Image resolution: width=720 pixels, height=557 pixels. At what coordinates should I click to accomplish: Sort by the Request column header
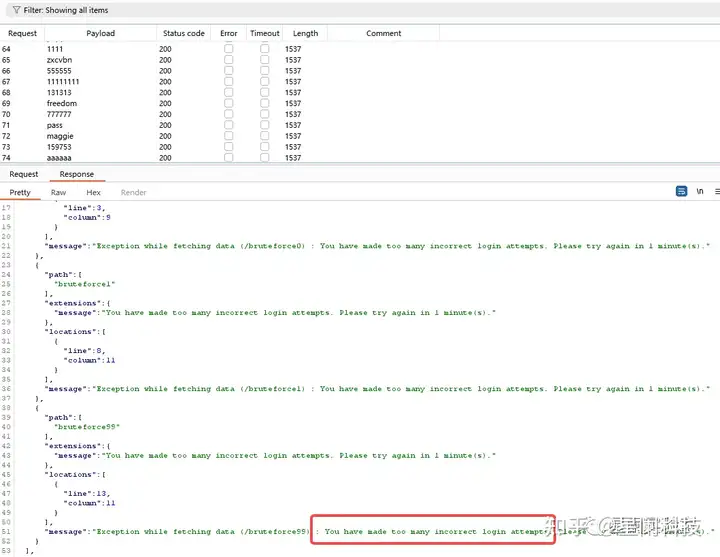22,33
